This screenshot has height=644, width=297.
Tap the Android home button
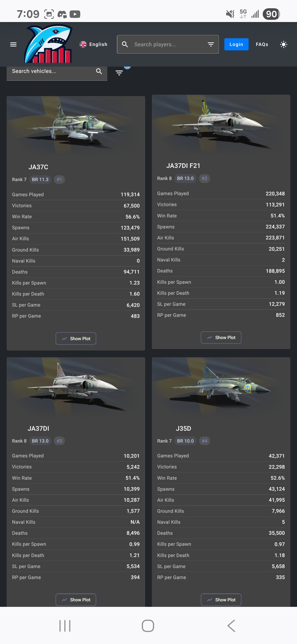point(148,626)
